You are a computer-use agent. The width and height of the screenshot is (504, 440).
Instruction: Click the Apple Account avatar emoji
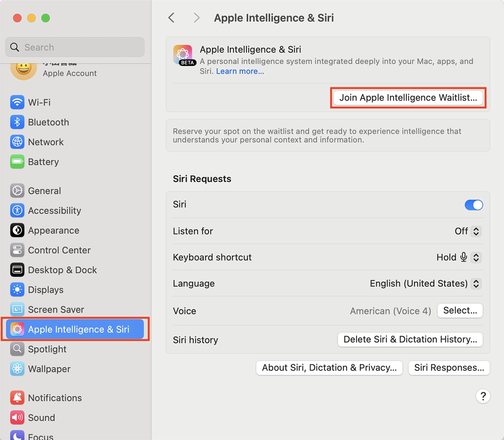tap(24, 71)
